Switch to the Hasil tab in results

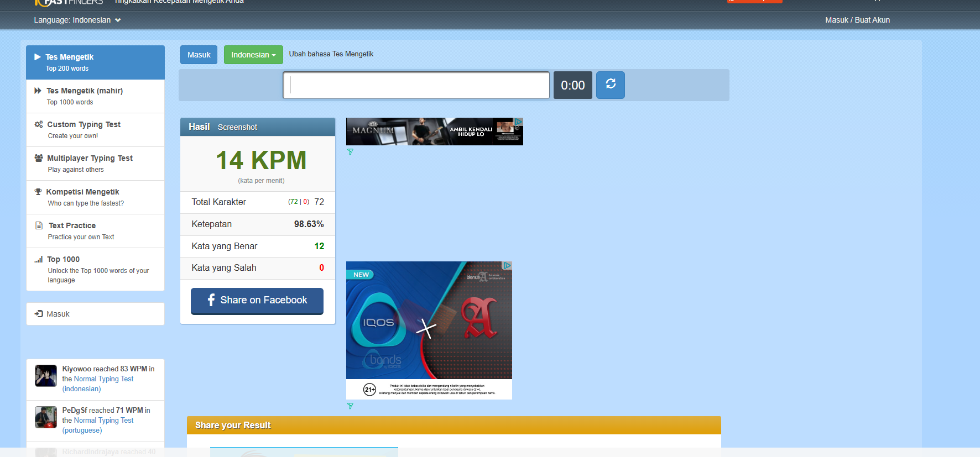[x=199, y=127]
